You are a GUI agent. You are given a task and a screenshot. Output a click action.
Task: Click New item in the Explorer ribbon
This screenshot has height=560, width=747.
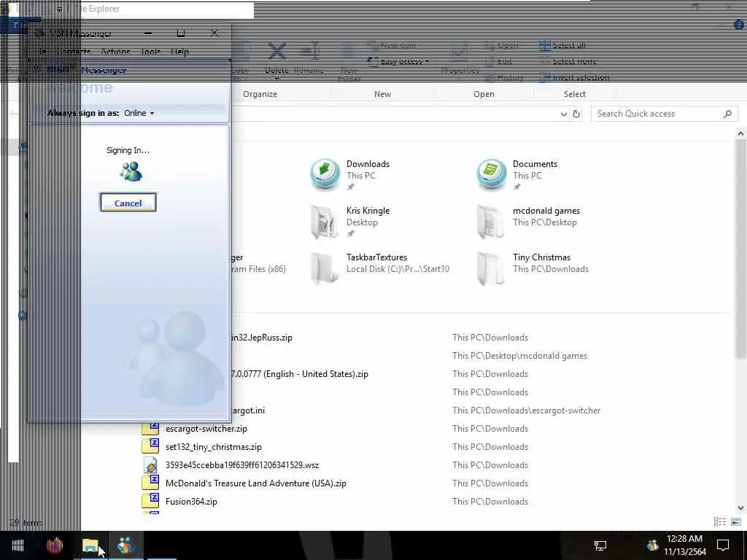[x=393, y=46]
